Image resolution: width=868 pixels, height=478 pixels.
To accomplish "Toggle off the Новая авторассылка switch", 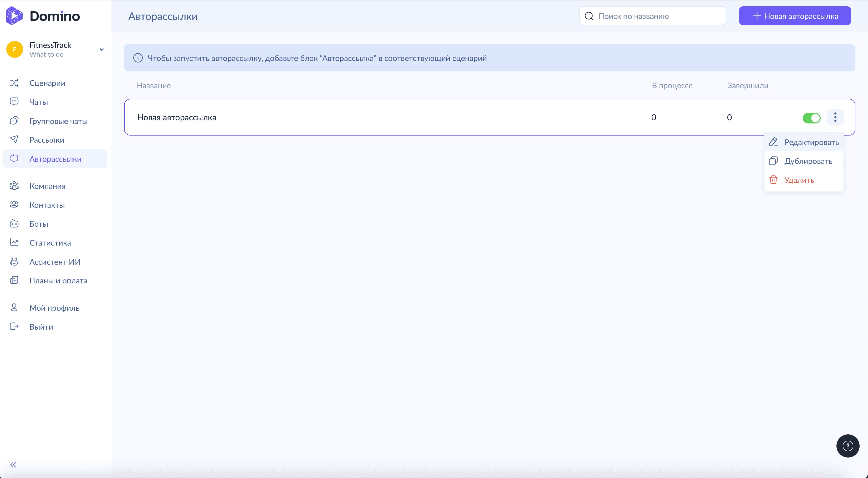I will coord(811,118).
